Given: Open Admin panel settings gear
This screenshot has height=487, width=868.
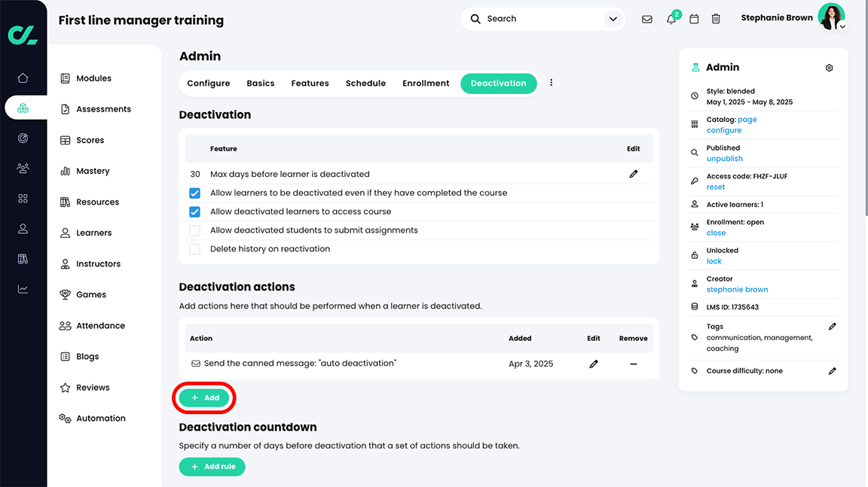Looking at the screenshot, I should click(x=829, y=68).
